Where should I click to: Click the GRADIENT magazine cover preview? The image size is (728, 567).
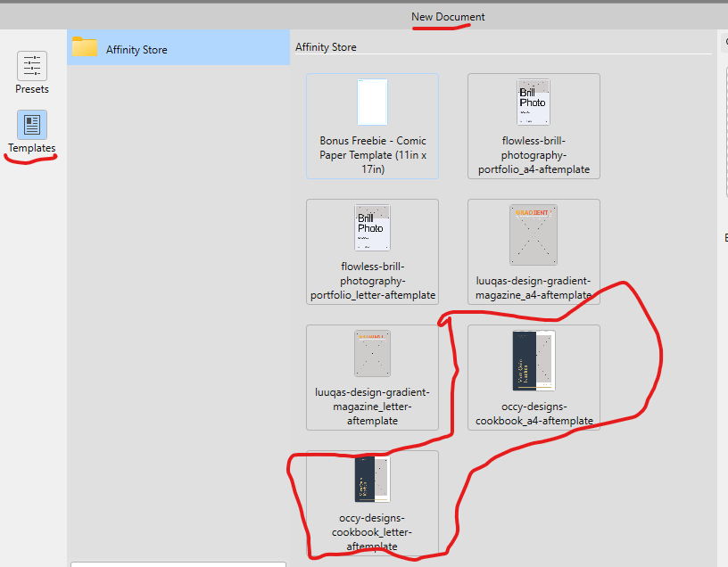click(533, 234)
